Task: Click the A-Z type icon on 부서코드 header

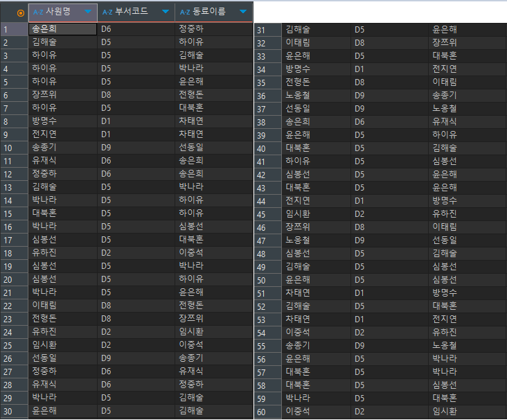Action: 107,12
